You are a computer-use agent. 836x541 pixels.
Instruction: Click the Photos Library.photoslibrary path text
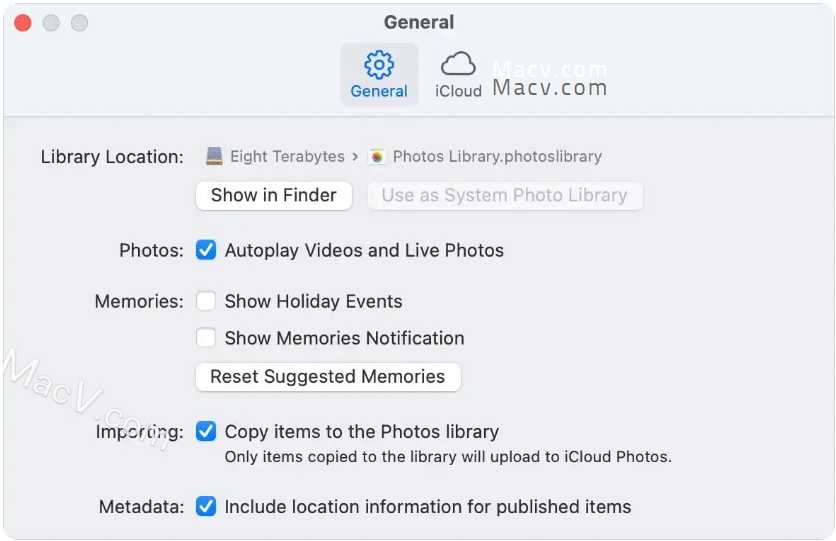click(497, 157)
